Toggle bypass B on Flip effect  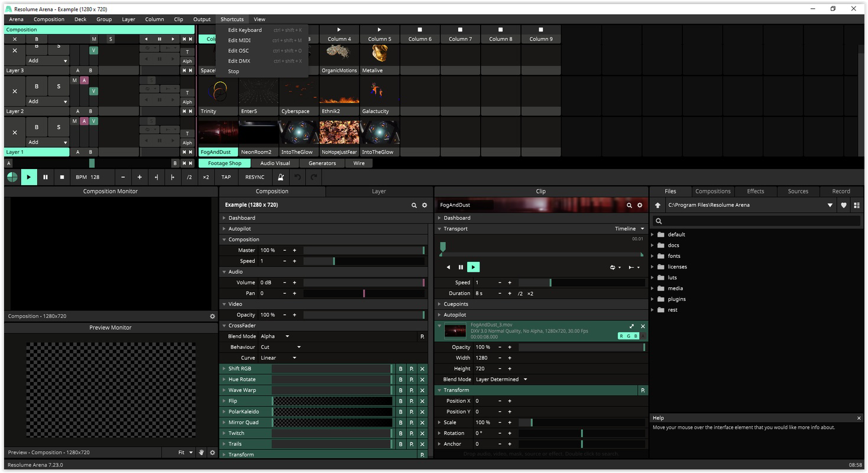click(x=400, y=401)
